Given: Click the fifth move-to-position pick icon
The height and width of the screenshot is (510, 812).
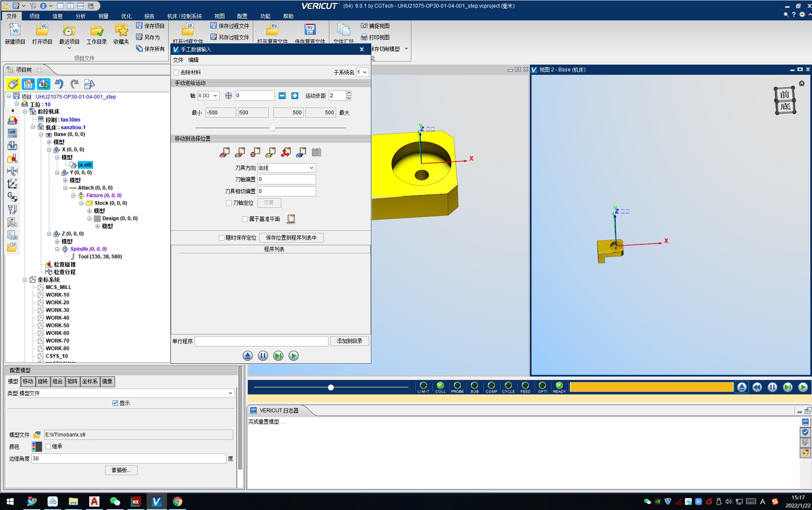Looking at the screenshot, I should click(286, 152).
